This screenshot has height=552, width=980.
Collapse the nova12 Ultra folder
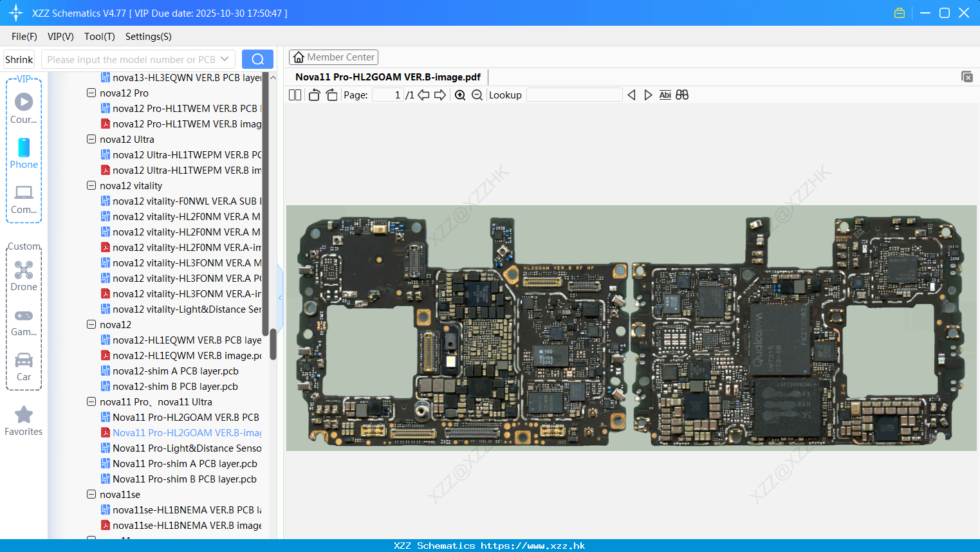point(91,139)
